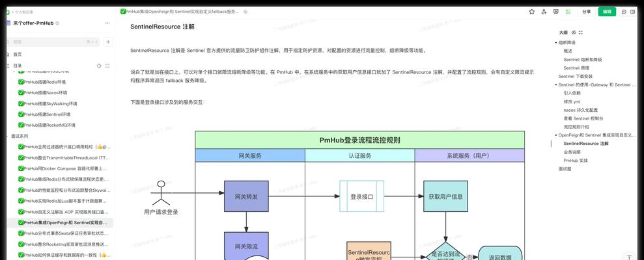Open the 目录 directory section

click(18, 66)
